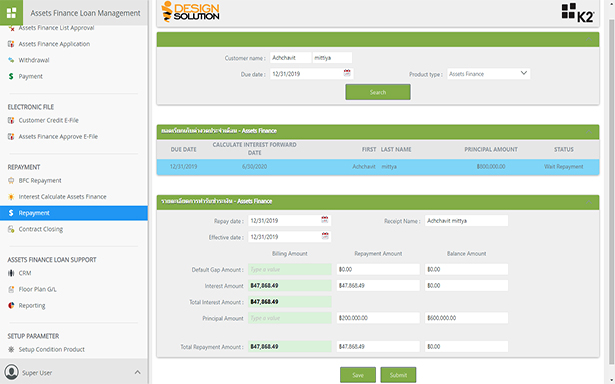Click the Setup Condition Product gear icon

click(11, 349)
